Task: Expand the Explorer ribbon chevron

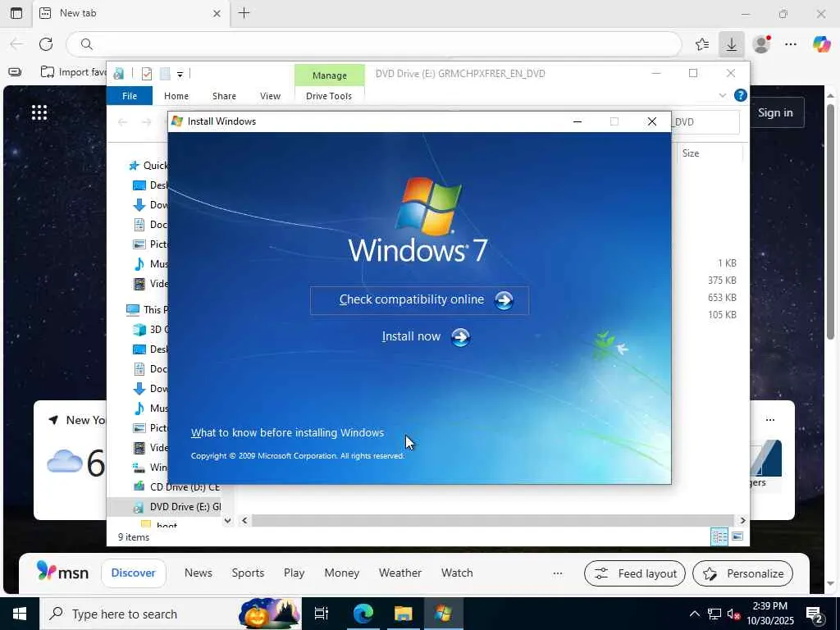Action: pos(722,95)
